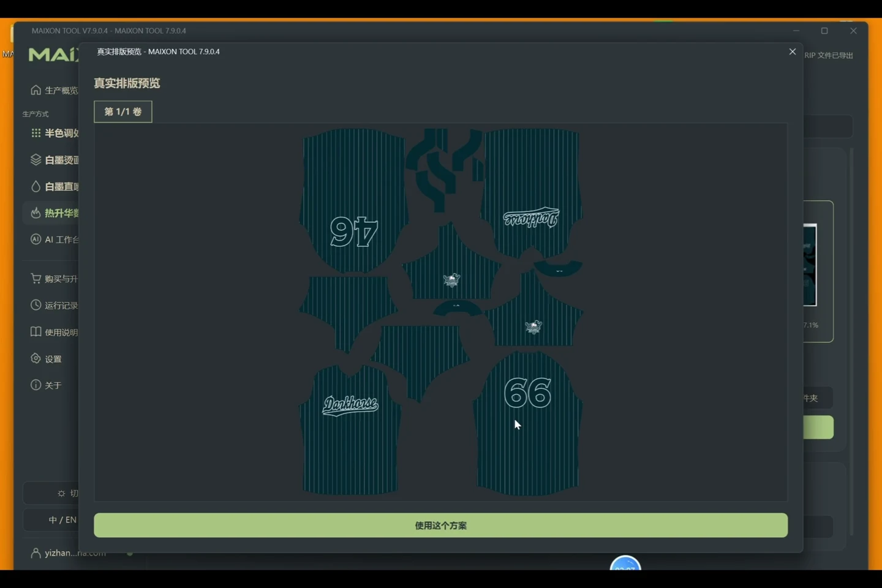Click the RIP 文件已导出 status text
Viewport: 882px width, 588px height.
[x=829, y=55]
